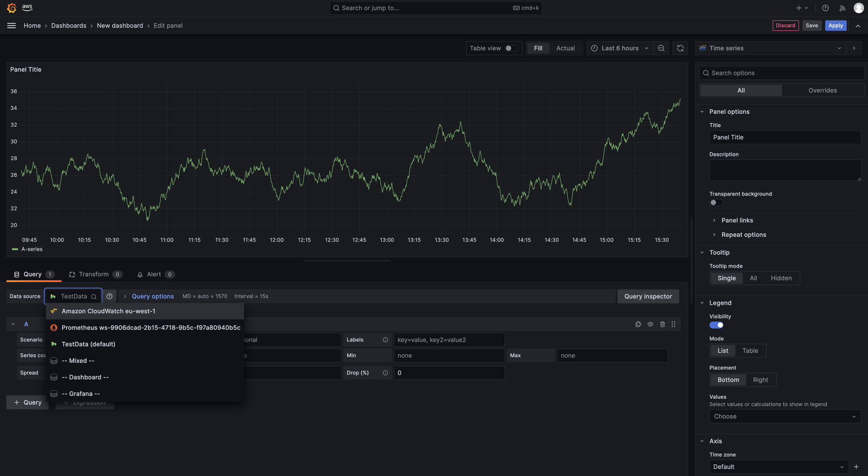Toggle the Table view switch
Viewport: 868px width, 476px height.
511,48
